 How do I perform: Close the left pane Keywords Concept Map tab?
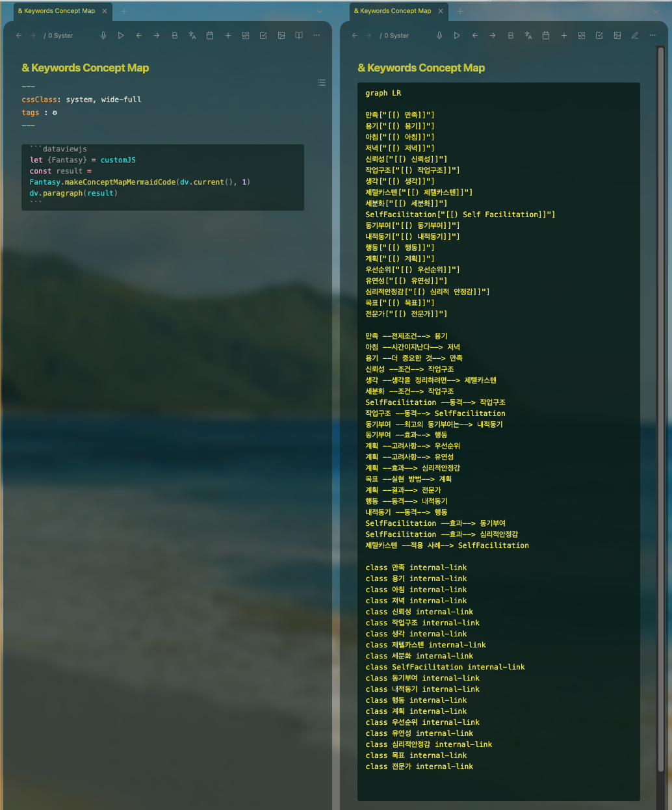pos(105,11)
